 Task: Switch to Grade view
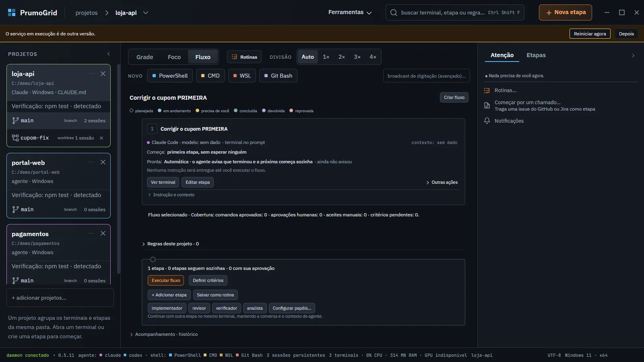(x=144, y=57)
